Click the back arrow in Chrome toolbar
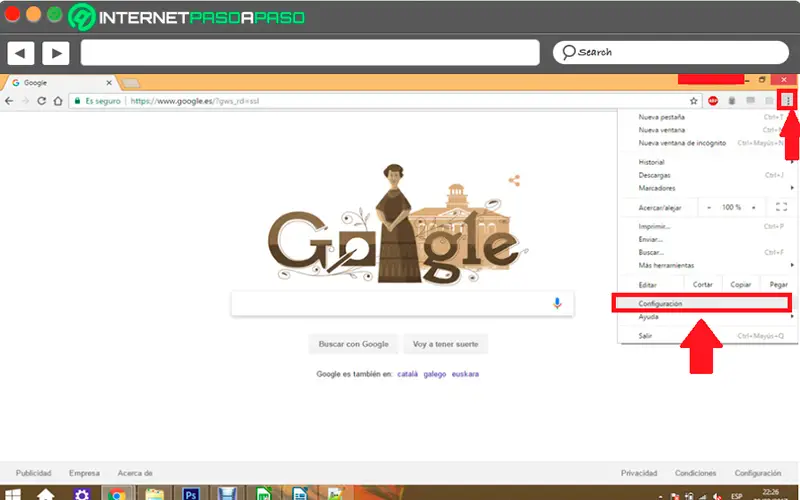The image size is (800, 500). (x=9, y=101)
